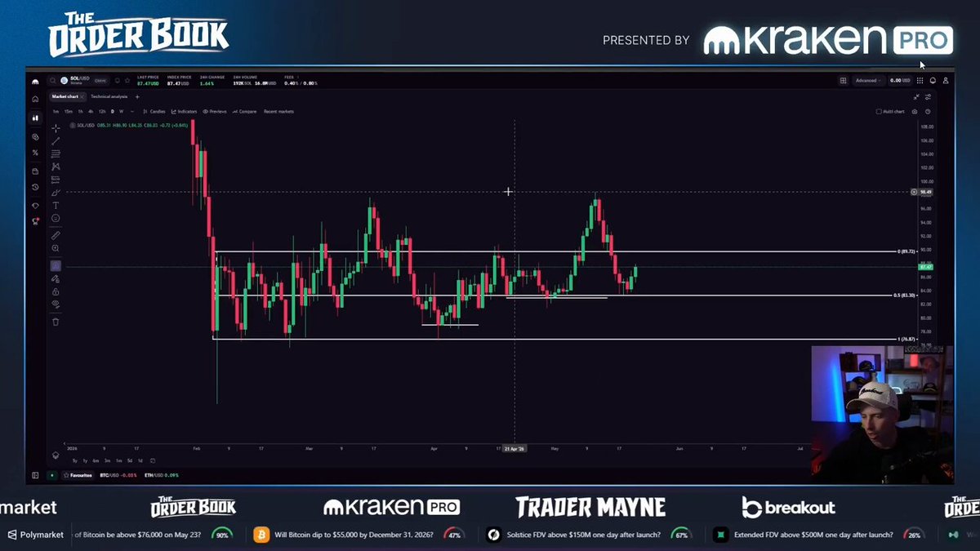Open the object tree layers icon

(56, 455)
